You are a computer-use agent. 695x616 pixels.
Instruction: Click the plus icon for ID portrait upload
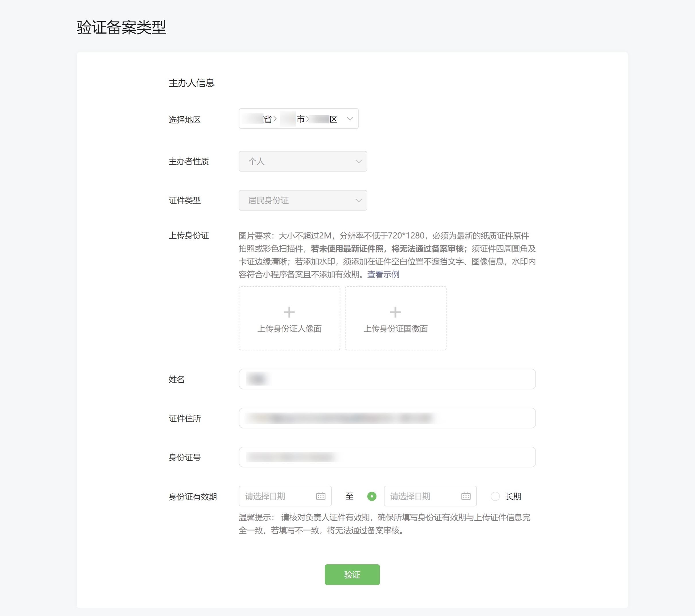(x=289, y=312)
